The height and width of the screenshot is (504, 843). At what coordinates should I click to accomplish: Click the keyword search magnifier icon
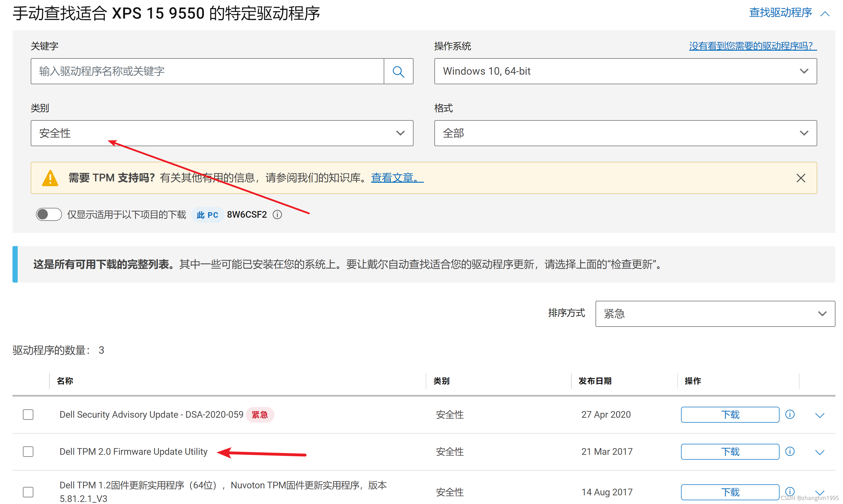click(398, 71)
